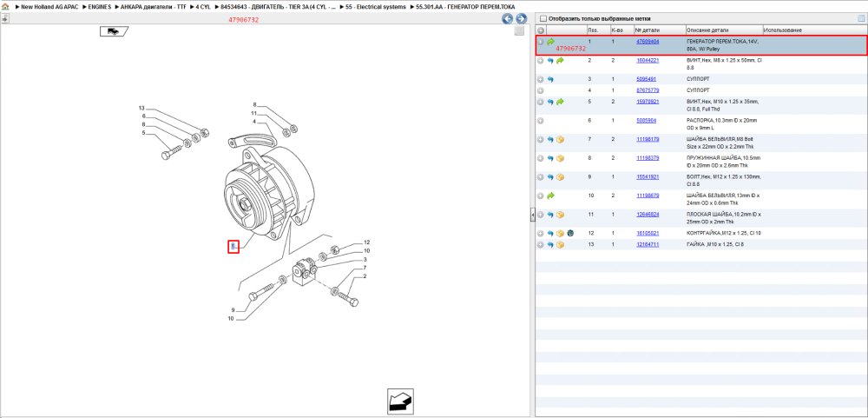Viewport: 868px width, 418px height.
Task: Open the next illustration with right arrow
Action: tap(521, 19)
